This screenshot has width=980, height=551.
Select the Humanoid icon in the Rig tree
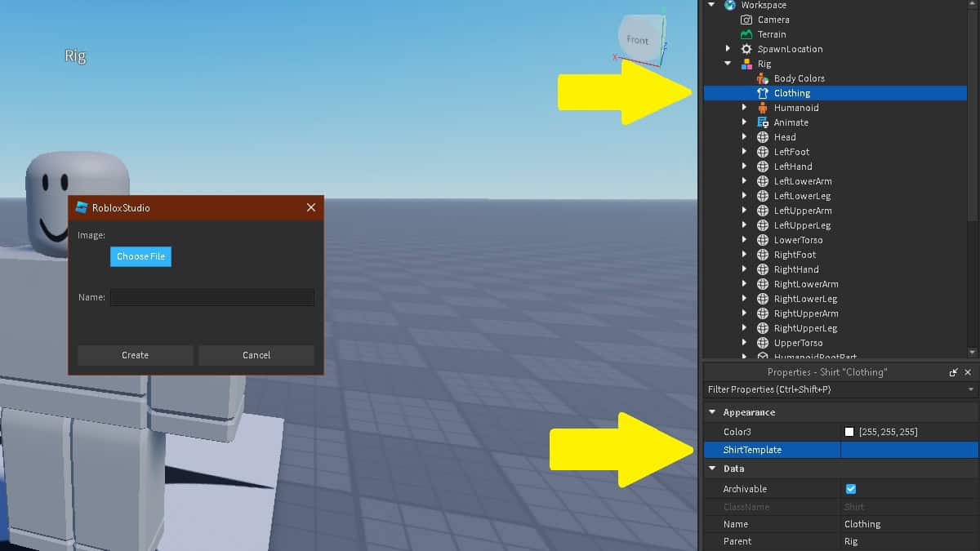pyautogui.click(x=762, y=107)
